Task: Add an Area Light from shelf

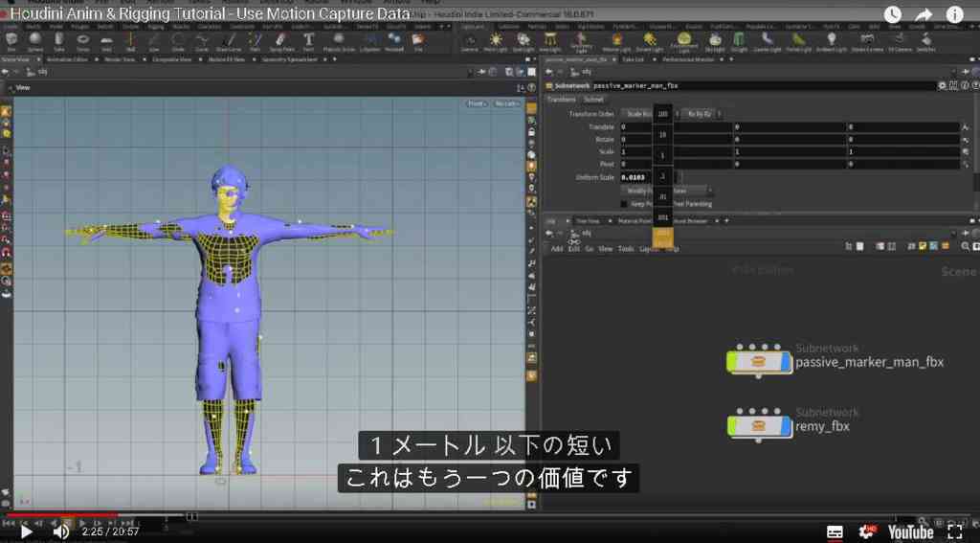Action: 550,42
